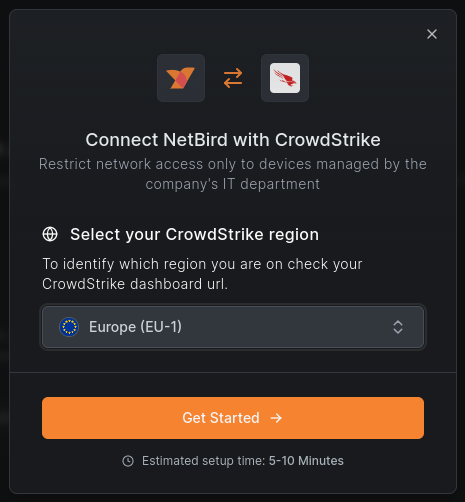Viewport: 465px width, 502px height.
Task: Click the Europe (EU-1) label text
Action: (x=135, y=327)
